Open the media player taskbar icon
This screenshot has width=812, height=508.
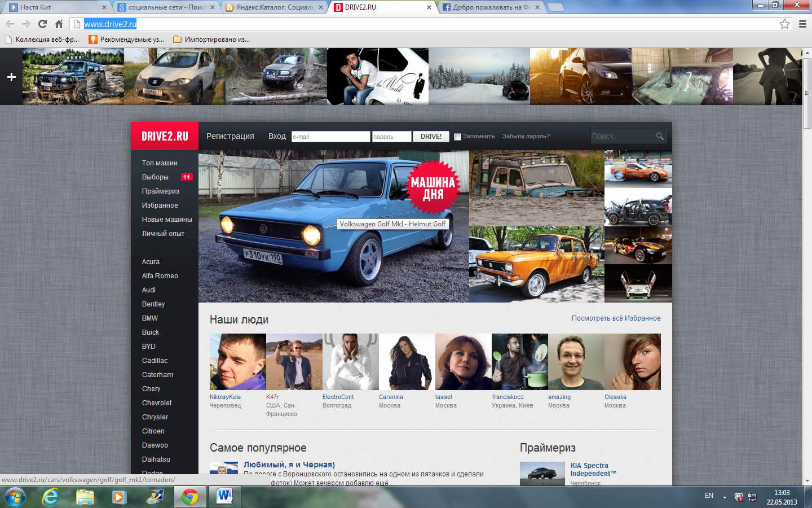click(119, 497)
